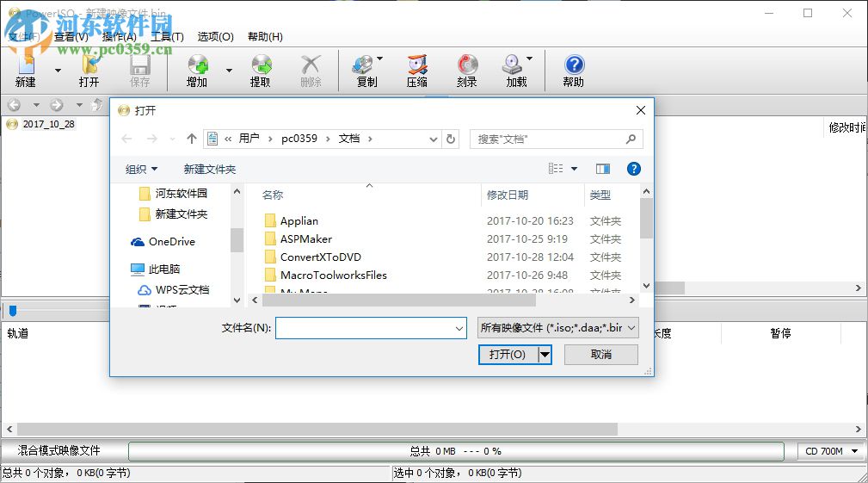The height and width of the screenshot is (483, 868).
Task: Toggle the preview pane icon
Action: coord(603,169)
